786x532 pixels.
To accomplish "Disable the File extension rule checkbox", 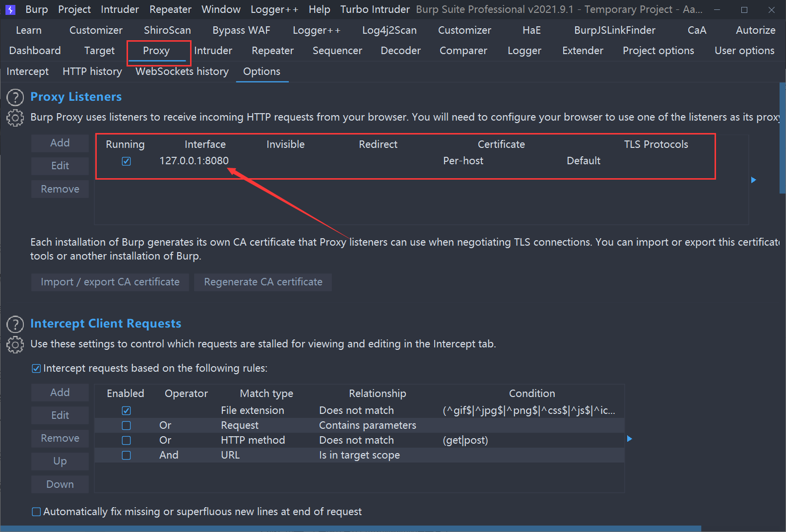I will [x=126, y=410].
